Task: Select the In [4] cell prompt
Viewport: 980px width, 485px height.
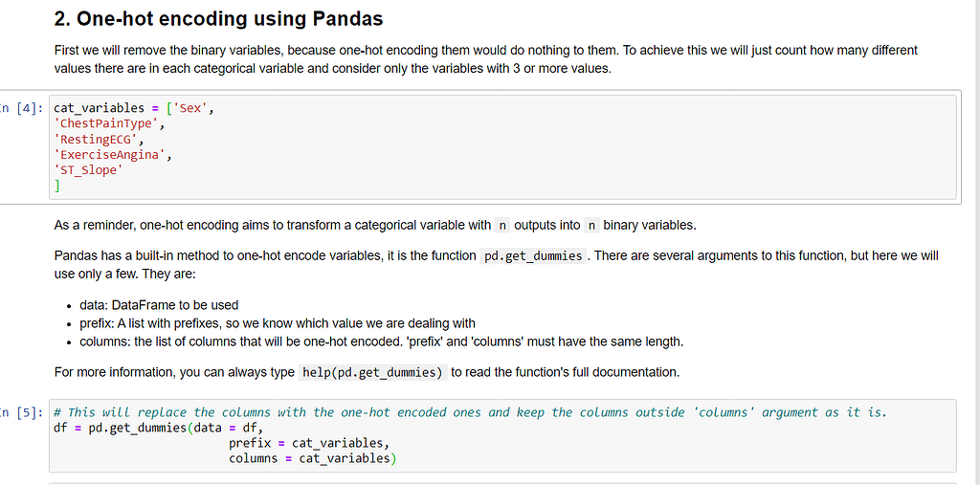Action: (21, 108)
